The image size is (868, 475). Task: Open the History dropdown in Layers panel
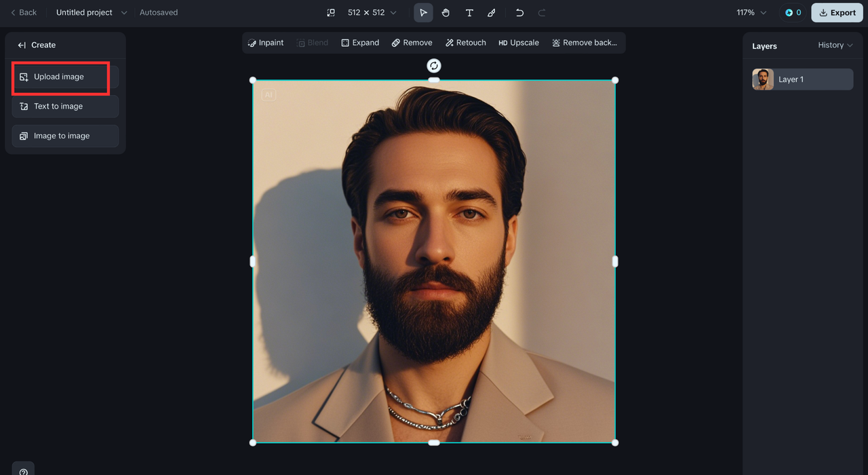(x=835, y=45)
